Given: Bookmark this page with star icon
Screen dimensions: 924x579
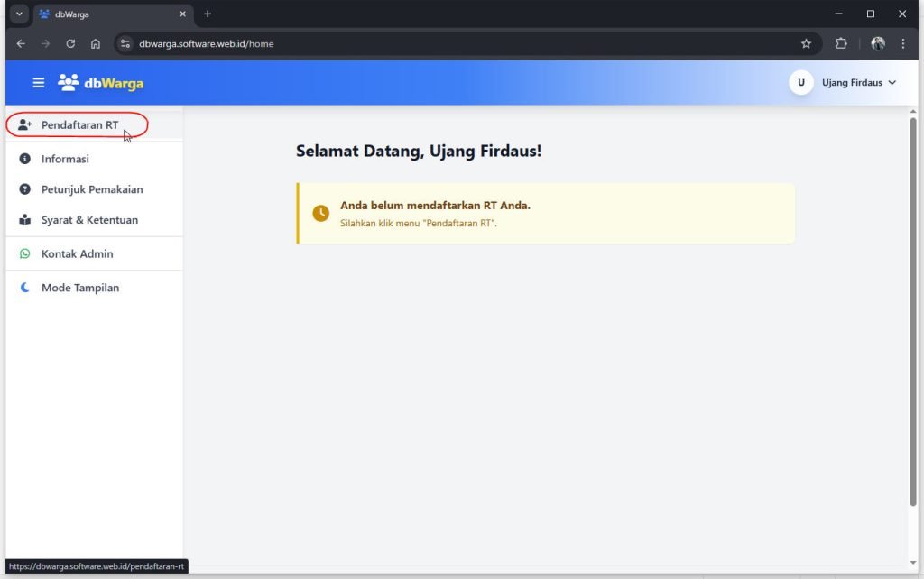Looking at the screenshot, I should pyautogui.click(x=806, y=43).
